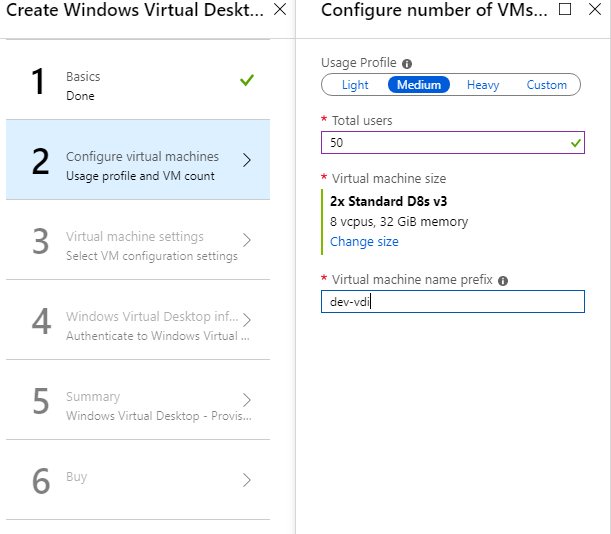Click the green checkmark next to Basics

coord(247,80)
